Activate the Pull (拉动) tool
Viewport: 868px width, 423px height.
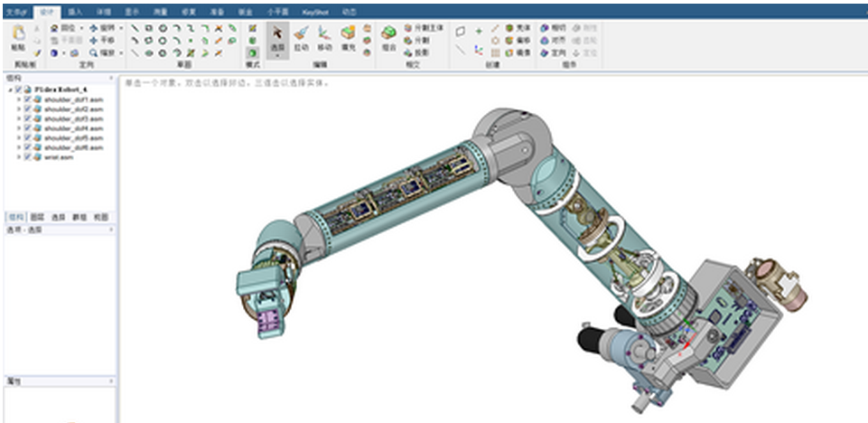[301, 36]
